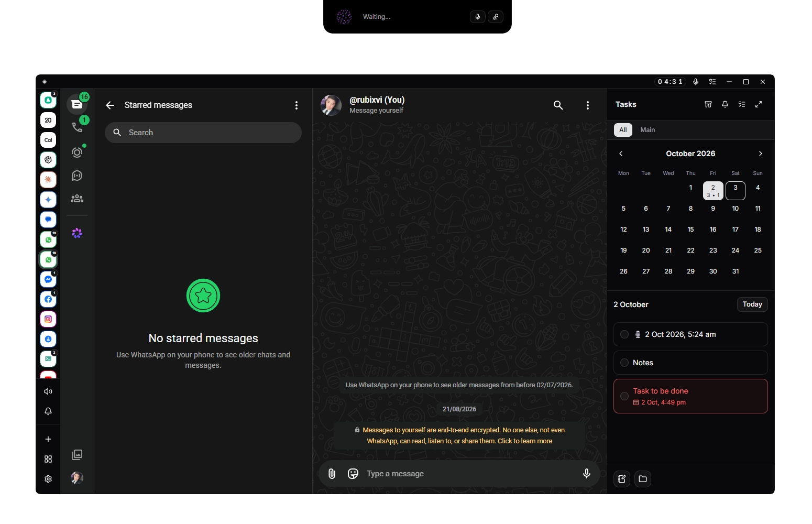
Task: Toggle the tasks panel from title bar
Action: click(712, 82)
